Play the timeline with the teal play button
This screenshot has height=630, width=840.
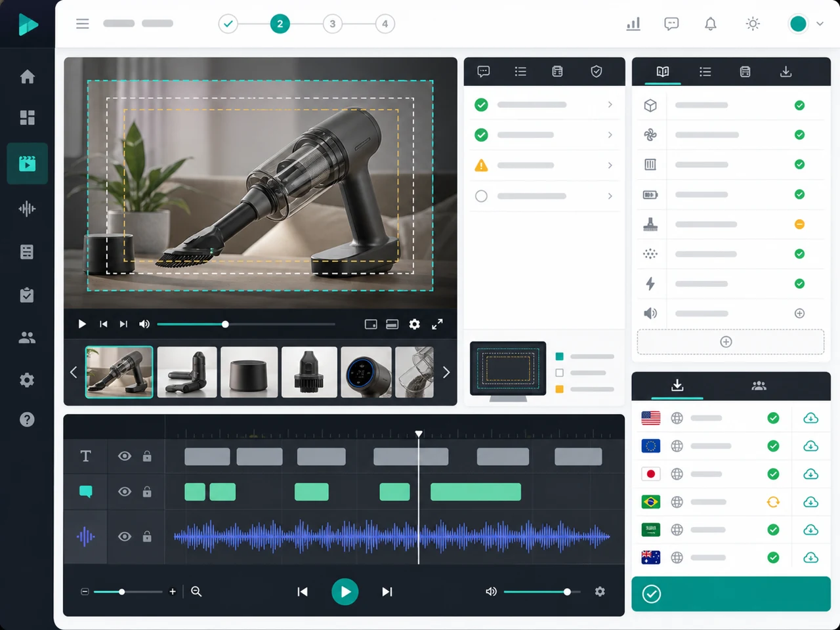point(345,591)
